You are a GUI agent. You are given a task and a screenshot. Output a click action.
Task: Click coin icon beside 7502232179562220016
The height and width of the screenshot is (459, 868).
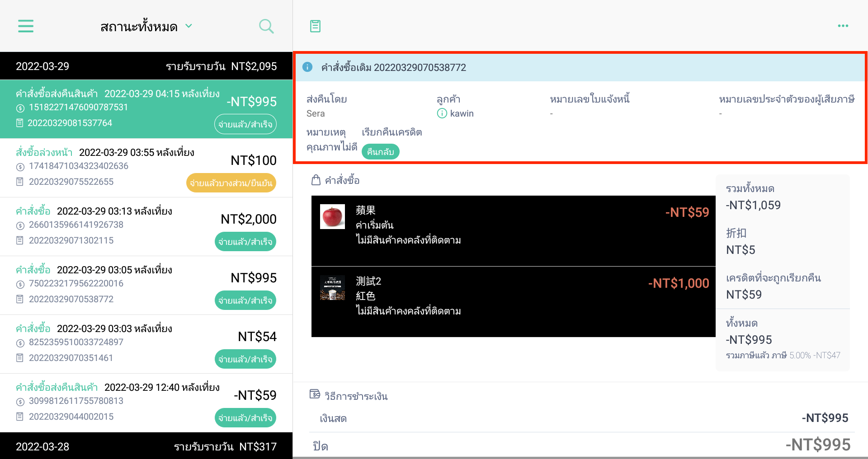(x=20, y=284)
